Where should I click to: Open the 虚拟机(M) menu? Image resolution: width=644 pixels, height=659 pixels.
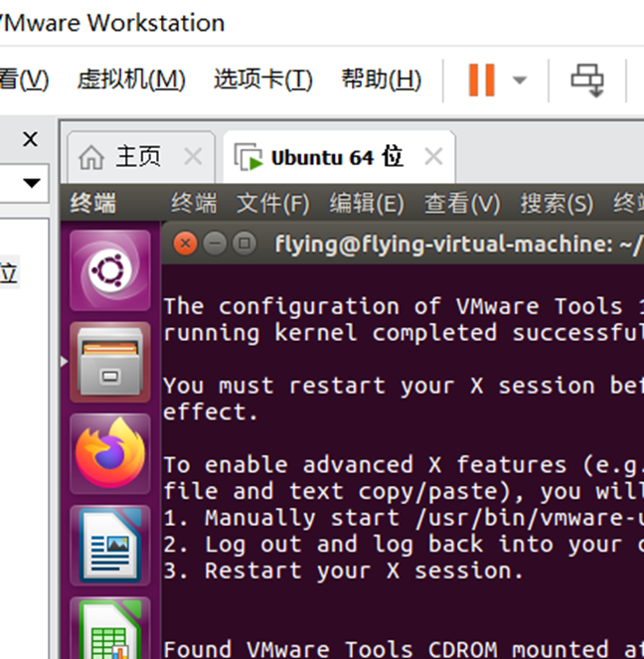pos(131,79)
